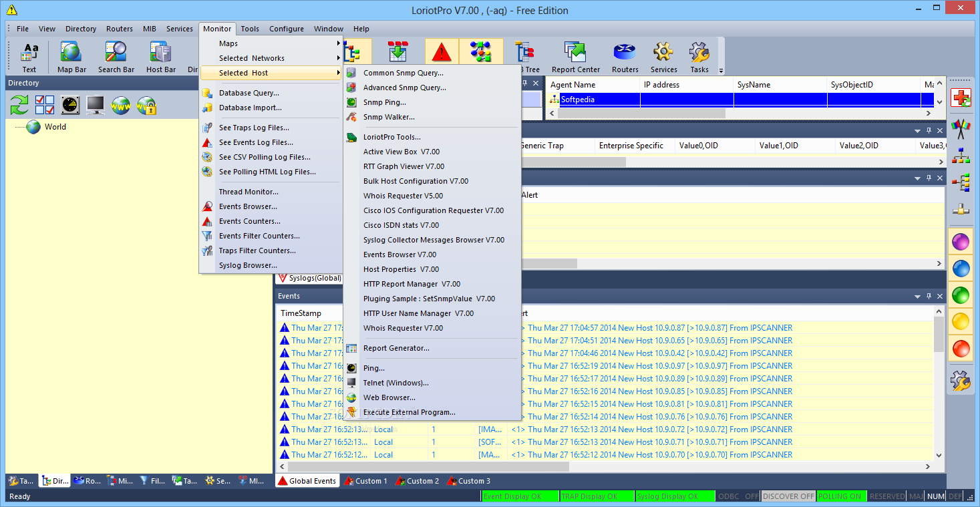Click the blue ball in right sidebar
The height and width of the screenshot is (507, 980).
coord(961,268)
